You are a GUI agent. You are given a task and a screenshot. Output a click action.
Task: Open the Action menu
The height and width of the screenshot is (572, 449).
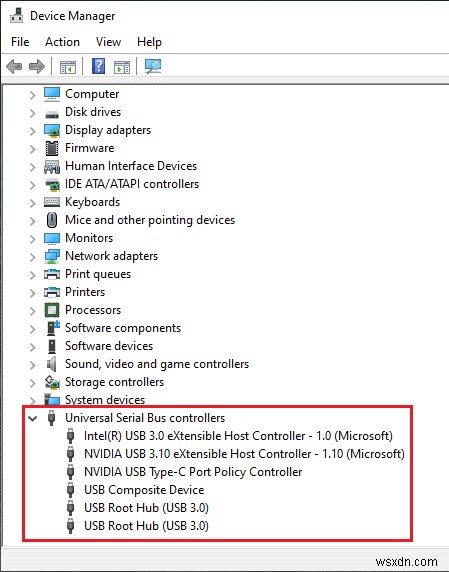pos(62,42)
